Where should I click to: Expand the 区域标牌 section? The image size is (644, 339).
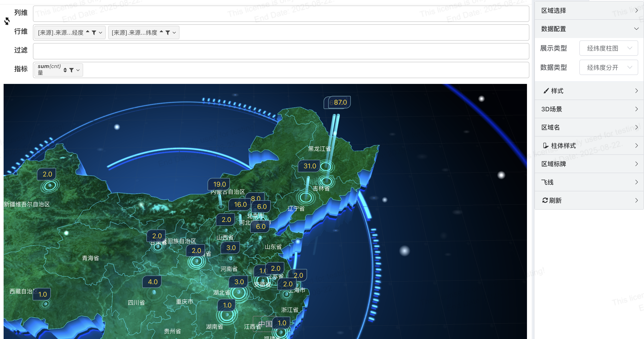(589, 164)
